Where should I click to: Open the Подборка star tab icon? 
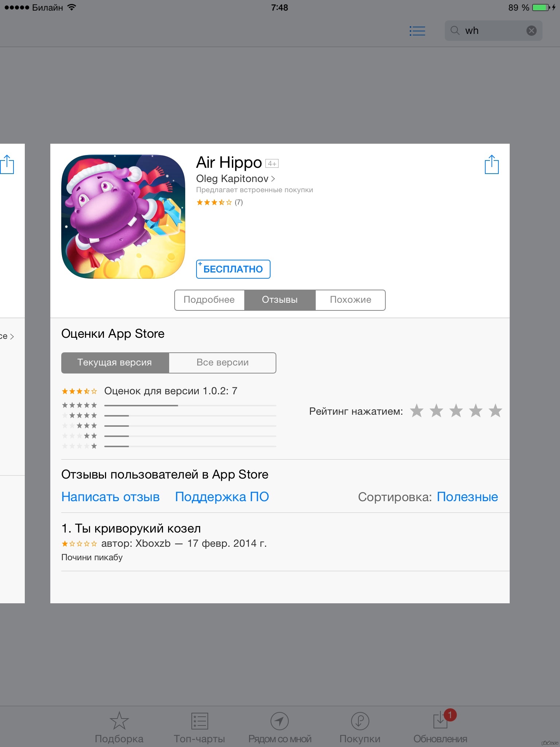[119, 720]
